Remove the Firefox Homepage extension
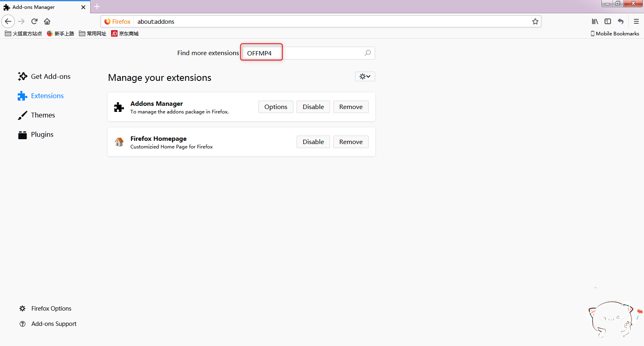 click(351, 142)
